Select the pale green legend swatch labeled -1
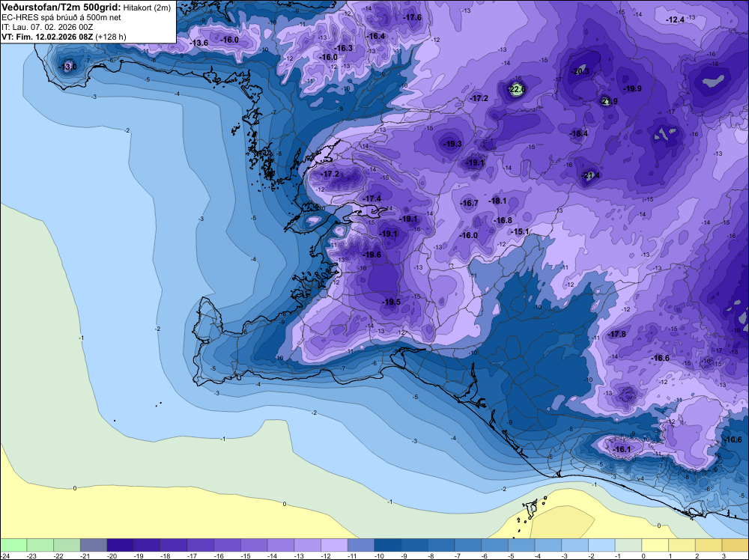749x560 pixels. pos(628,545)
